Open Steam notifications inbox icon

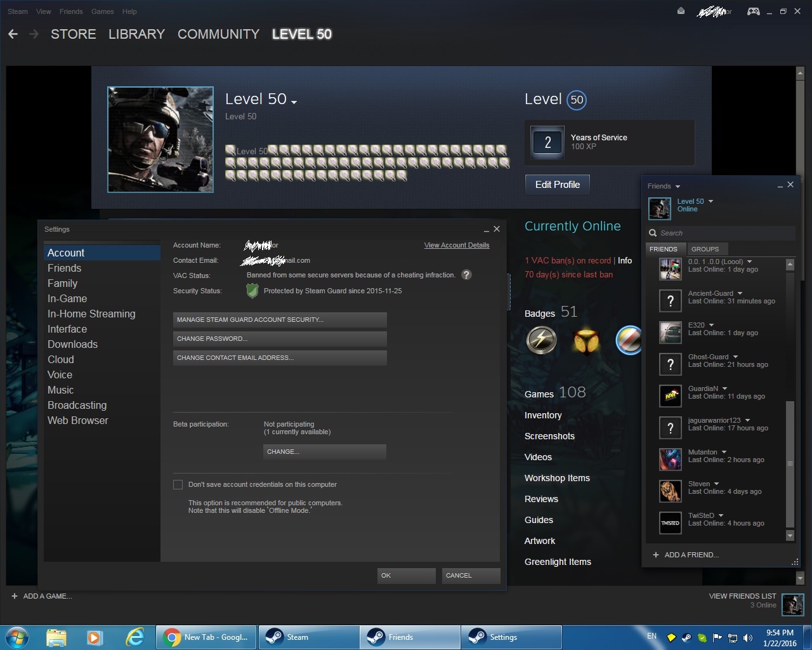pos(681,11)
